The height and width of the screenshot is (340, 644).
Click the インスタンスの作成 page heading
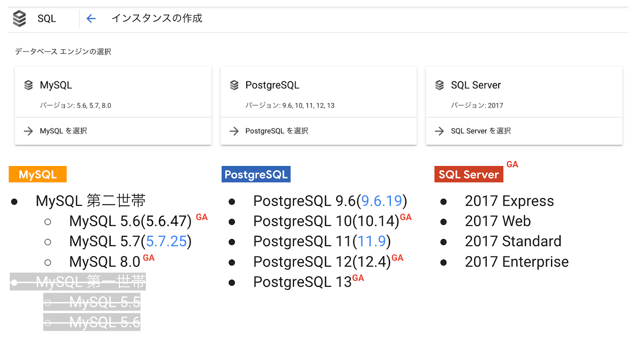157,19
